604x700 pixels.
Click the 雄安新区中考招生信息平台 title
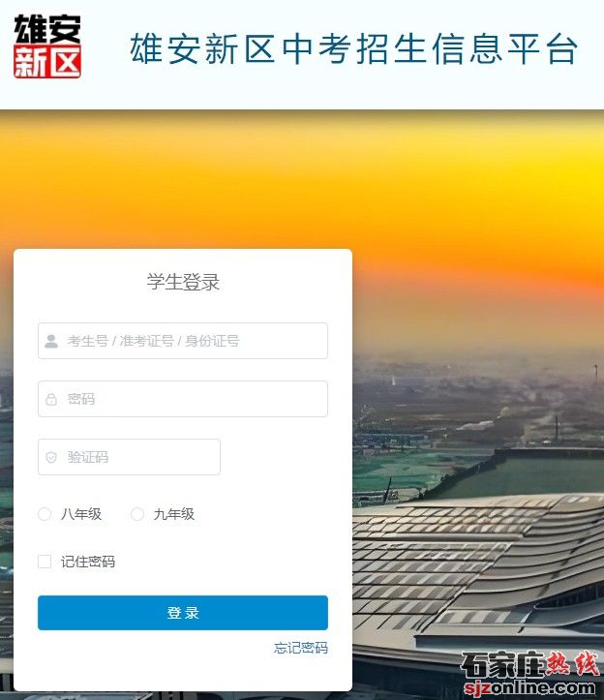pyautogui.click(x=354, y=48)
